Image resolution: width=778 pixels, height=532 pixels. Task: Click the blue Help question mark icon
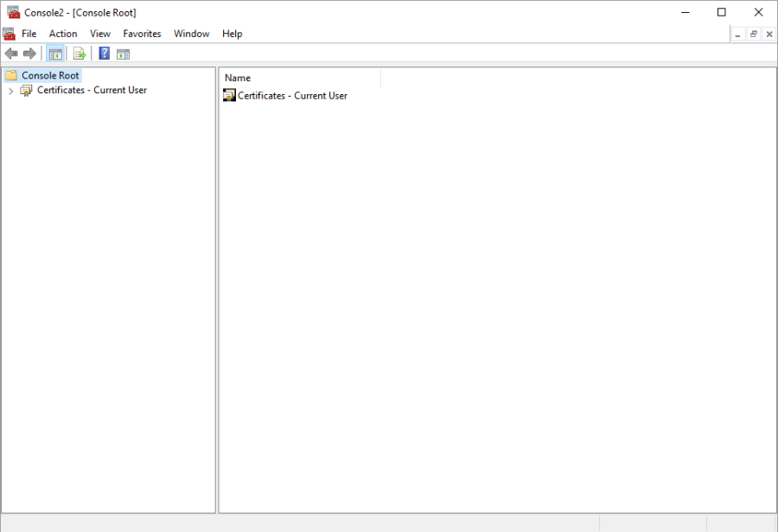coord(104,54)
